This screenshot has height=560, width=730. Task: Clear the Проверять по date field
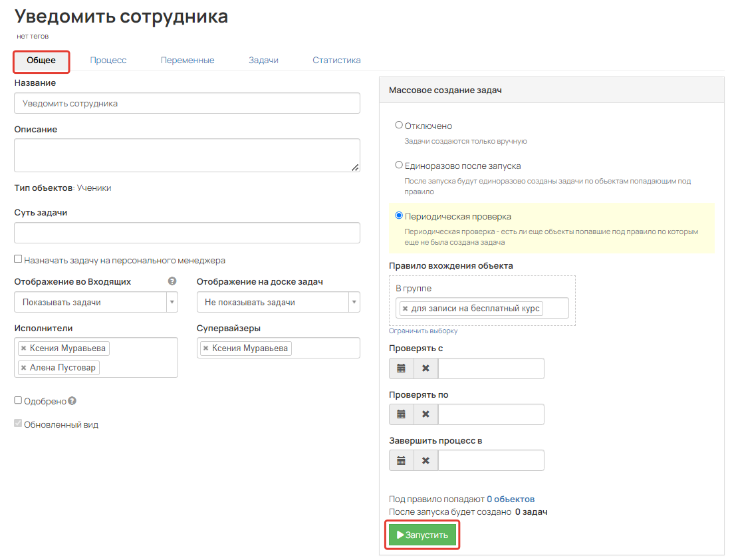[x=426, y=414]
